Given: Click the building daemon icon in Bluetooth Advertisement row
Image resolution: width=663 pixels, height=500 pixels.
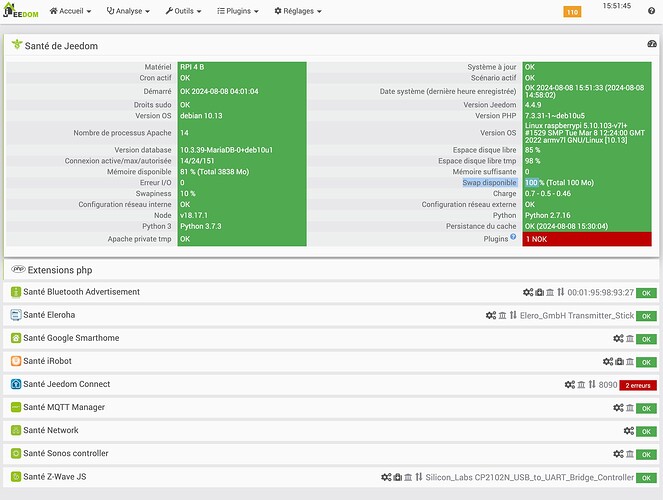Looking at the screenshot, I should coord(550,292).
